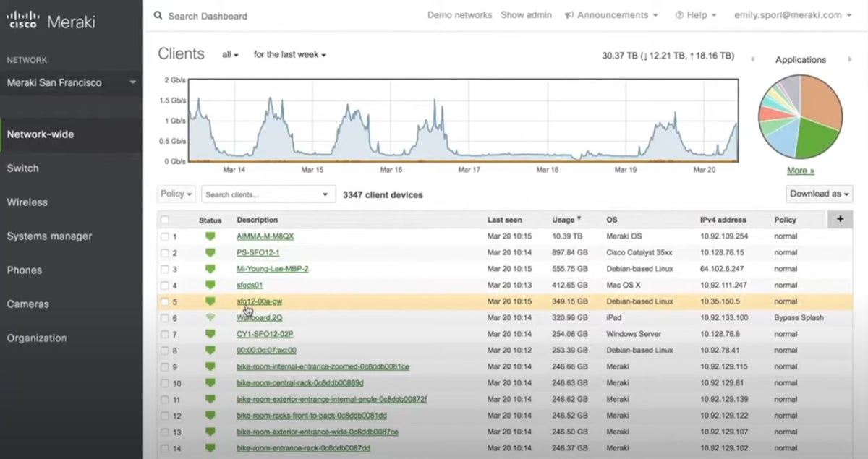
Task: Open Systems manager sidebar menu
Action: point(50,236)
